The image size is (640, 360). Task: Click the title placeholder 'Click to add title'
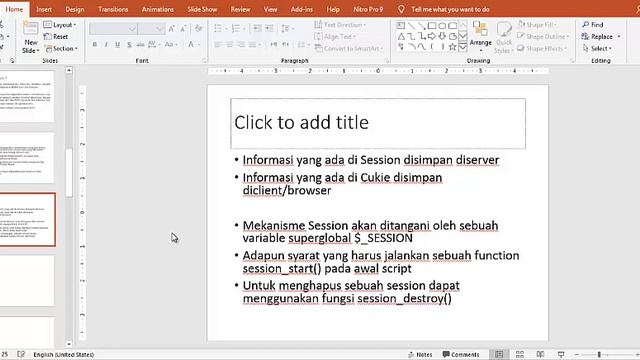378,123
